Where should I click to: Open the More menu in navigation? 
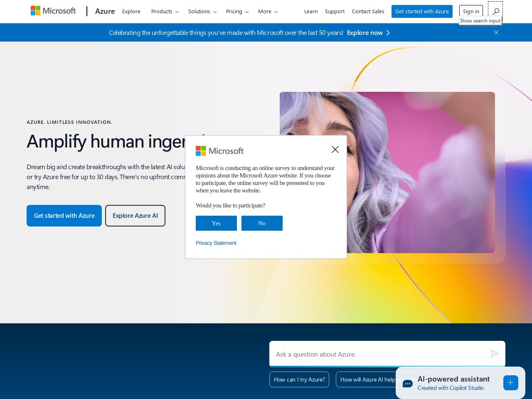[268, 12]
